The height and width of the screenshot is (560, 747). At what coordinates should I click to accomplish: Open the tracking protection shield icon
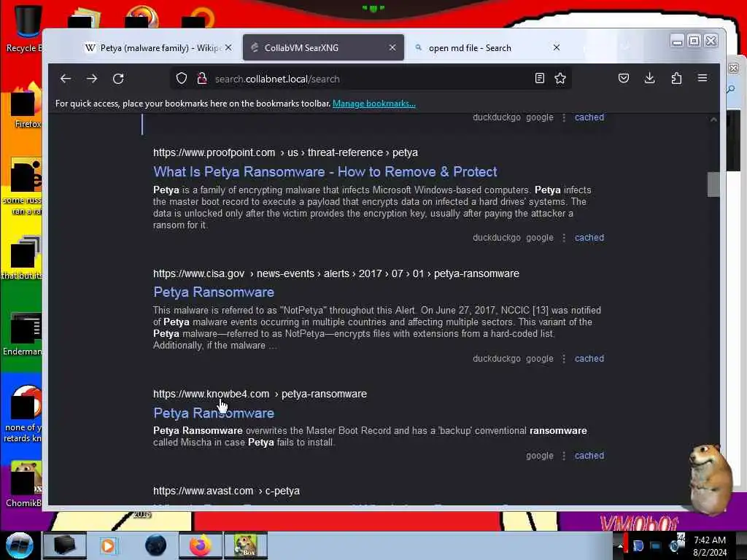click(x=182, y=79)
